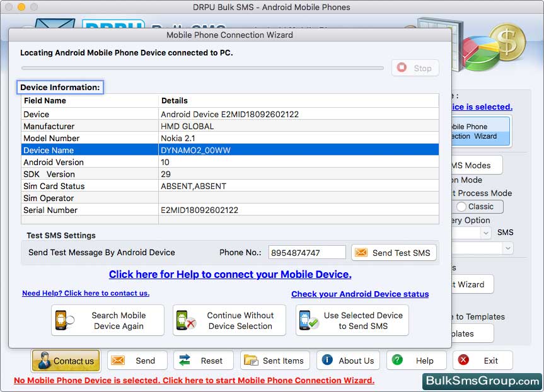Choose Continue Without Device Selection
Screen dimensions: 544x392
tap(229, 320)
